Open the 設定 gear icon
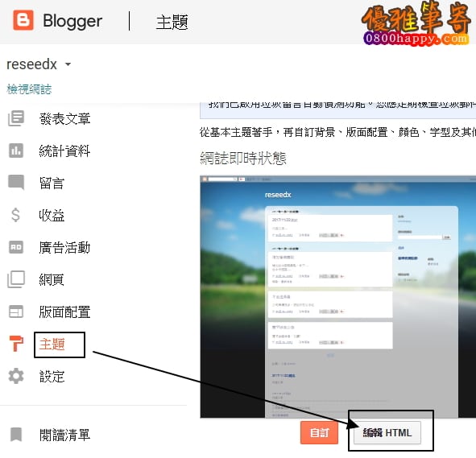Viewport: 476px width, 458px height. pos(16,376)
